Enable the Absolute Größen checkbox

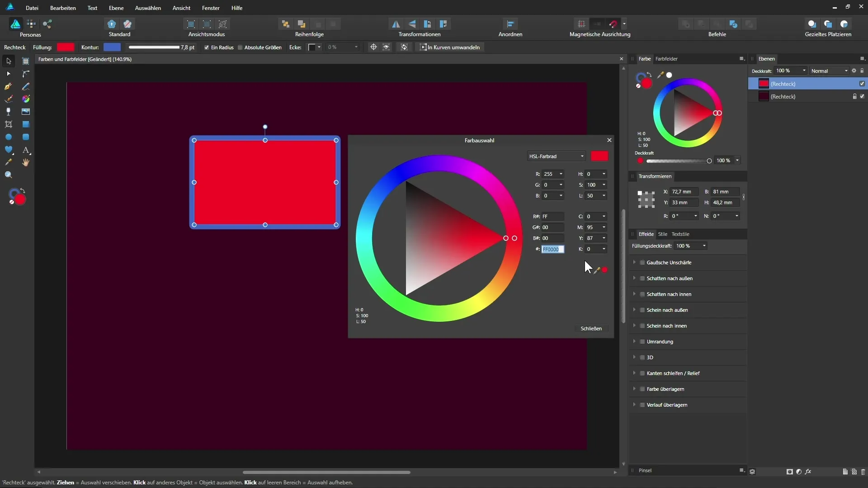(240, 47)
